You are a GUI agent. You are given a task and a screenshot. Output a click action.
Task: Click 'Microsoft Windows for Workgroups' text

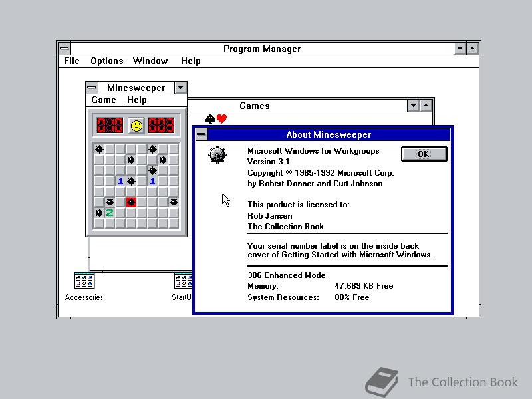(313, 151)
